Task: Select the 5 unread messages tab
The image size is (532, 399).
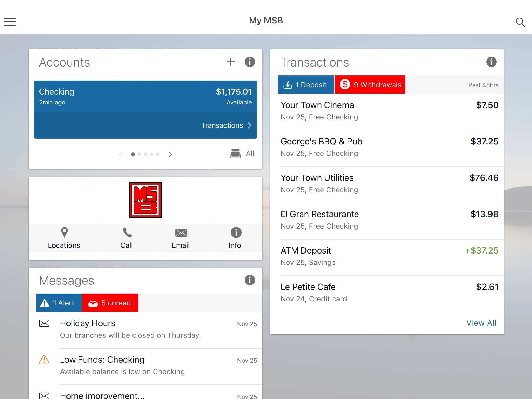Action: pyautogui.click(x=110, y=303)
